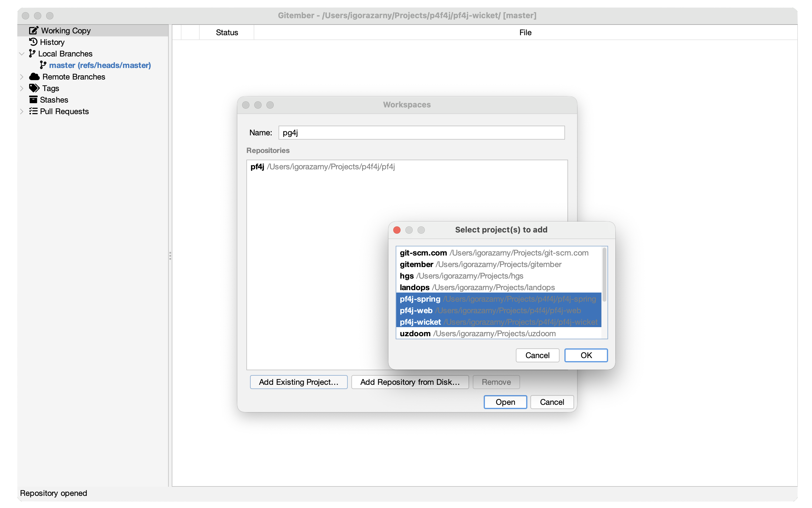This screenshot has height=508, width=812.
Task: Click the Working Copy pencil icon
Action: click(x=34, y=30)
